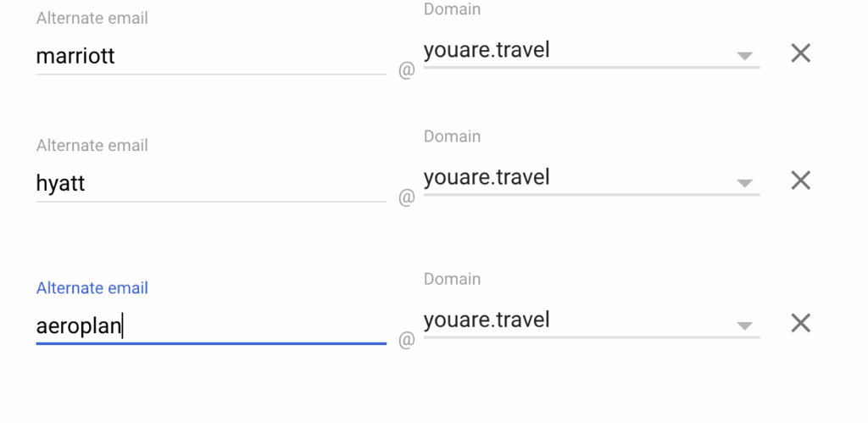The height and width of the screenshot is (423, 868).
Task: Delete the hyatt alternate email entry
Action: (x=800, y=181)
